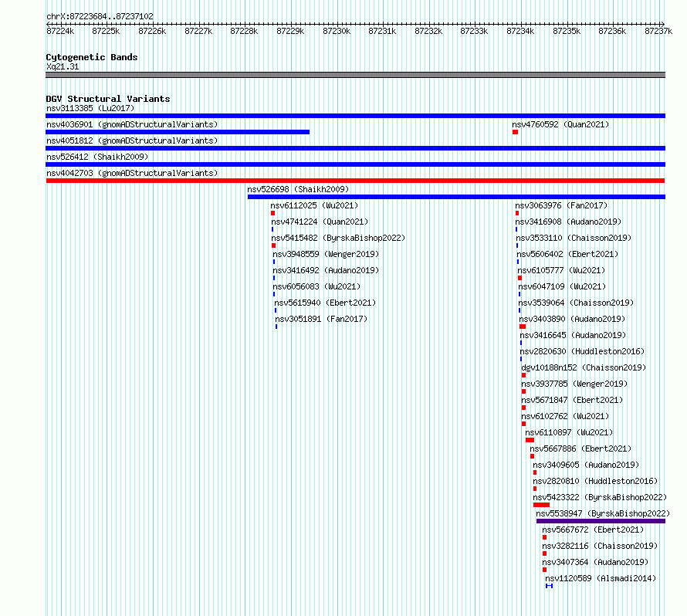
Task: Click the Cytogenetic Bands track title
Action: [x=92, y=57]
